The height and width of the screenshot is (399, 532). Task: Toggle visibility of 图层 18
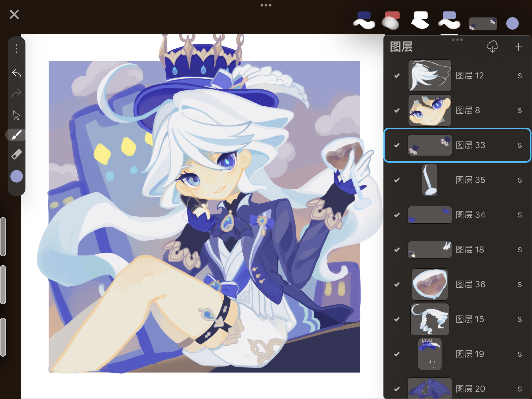(397, 250)
